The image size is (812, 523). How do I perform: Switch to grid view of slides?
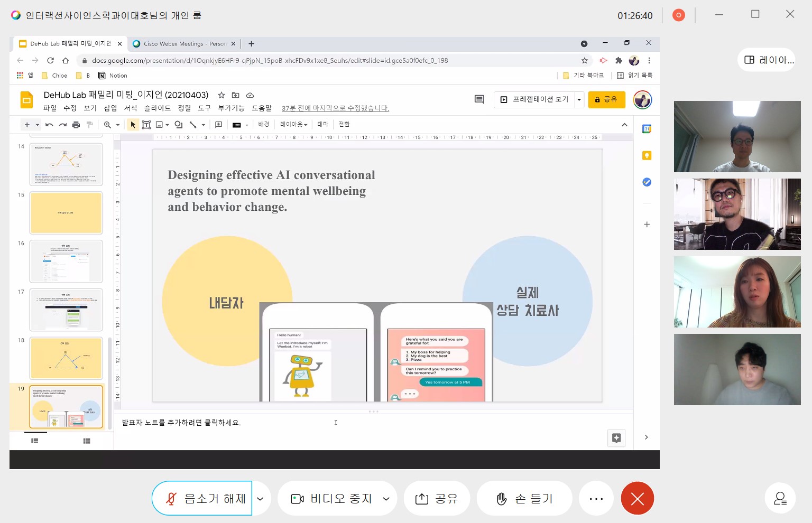click(x=87, y=441)
